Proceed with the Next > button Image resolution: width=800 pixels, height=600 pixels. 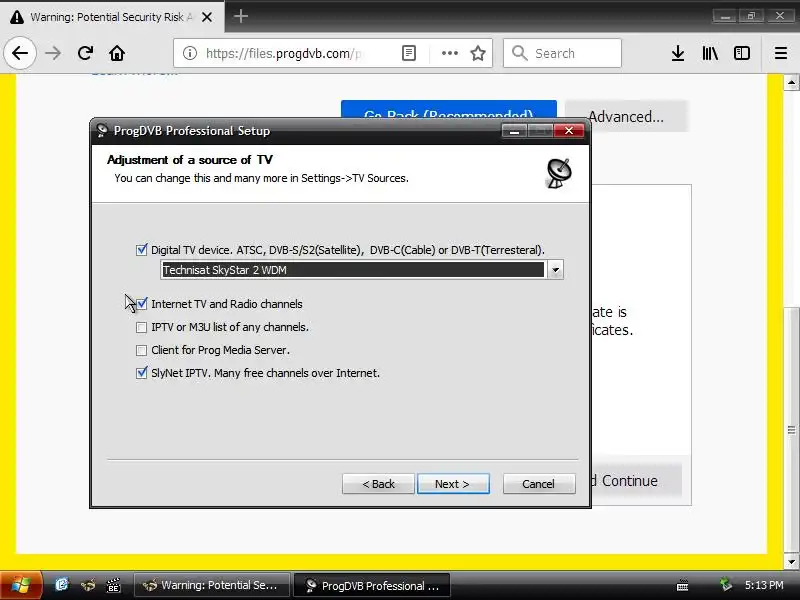453,484
